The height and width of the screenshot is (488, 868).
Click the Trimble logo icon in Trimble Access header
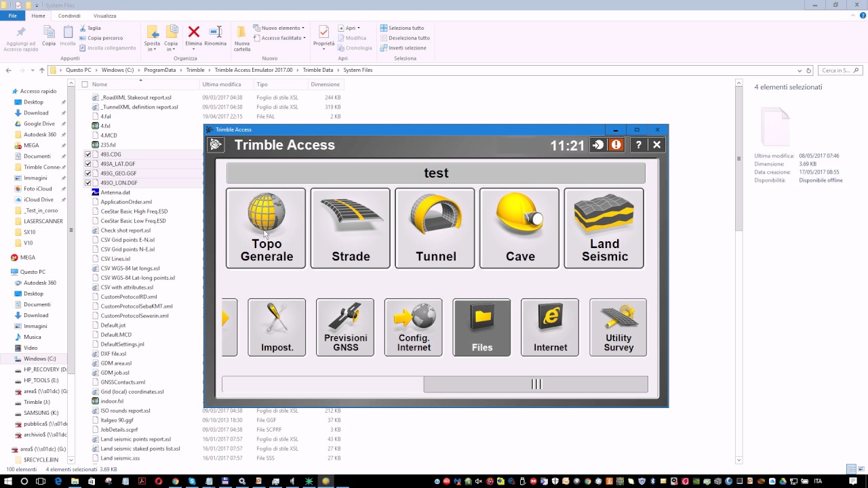[216, 144]
